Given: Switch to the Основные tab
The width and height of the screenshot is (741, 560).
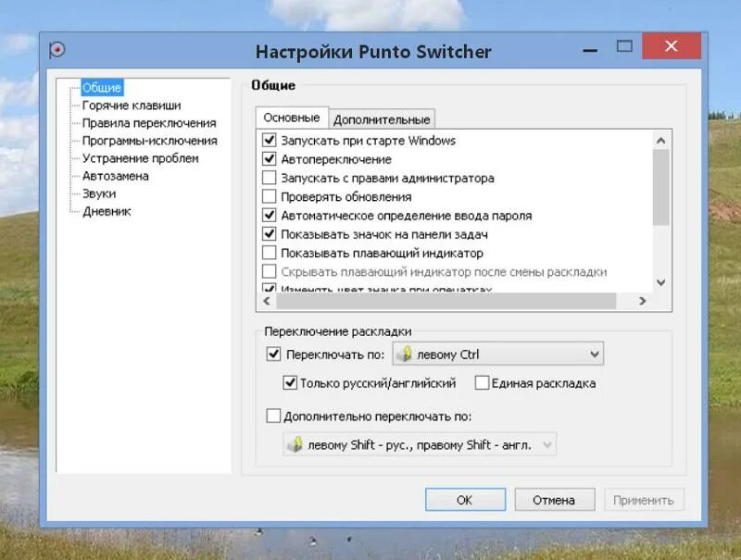Looking at the screenshot, I should (x=292, y=118).
